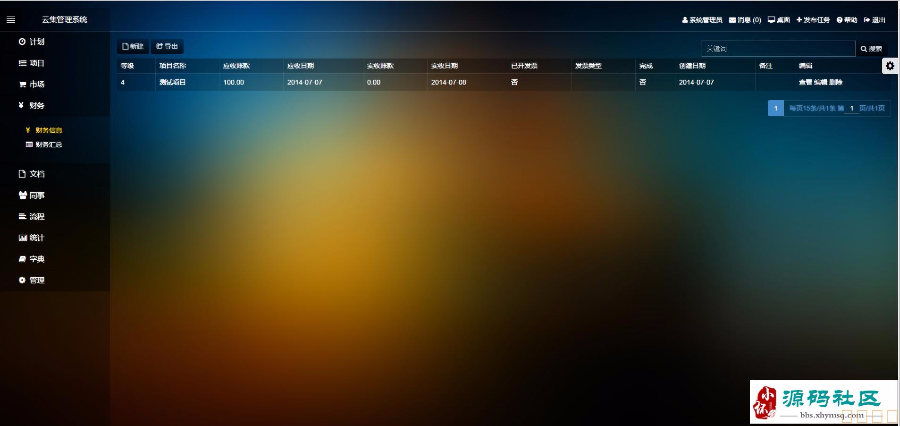Click the 测试项目 project name cell
Screen dimensions: 900x426
(x=173, y=82)
